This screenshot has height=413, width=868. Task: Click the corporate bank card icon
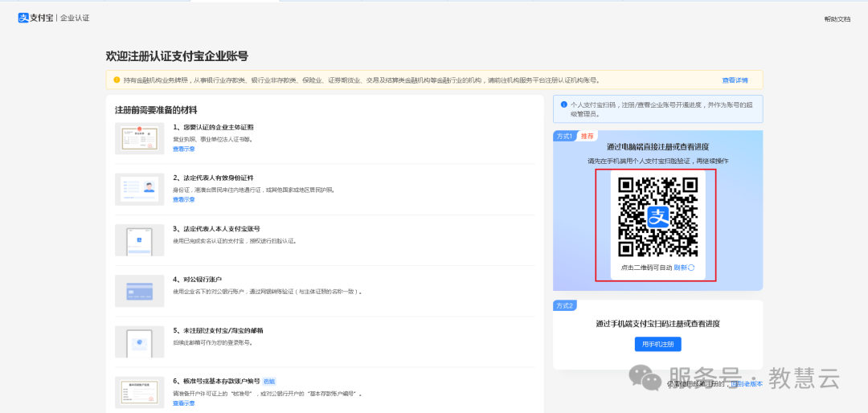pos(139,291)
